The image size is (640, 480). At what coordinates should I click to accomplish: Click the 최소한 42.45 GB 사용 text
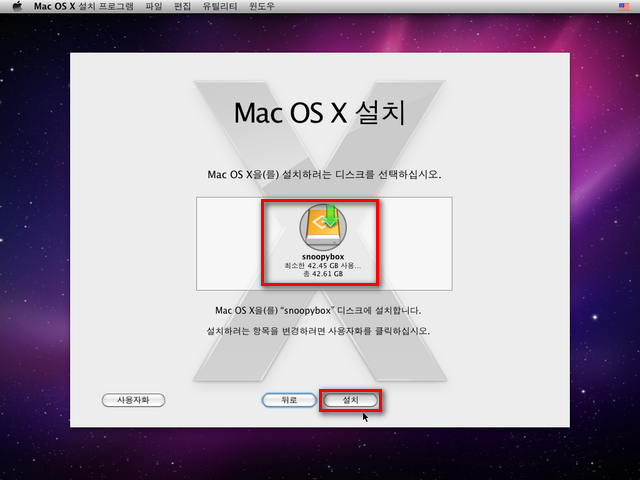322,266
